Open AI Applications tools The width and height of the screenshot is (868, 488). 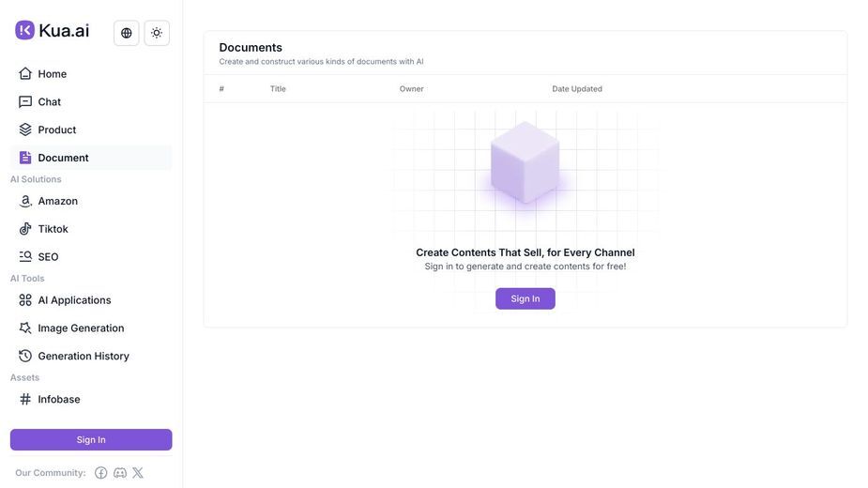point(91,300)
